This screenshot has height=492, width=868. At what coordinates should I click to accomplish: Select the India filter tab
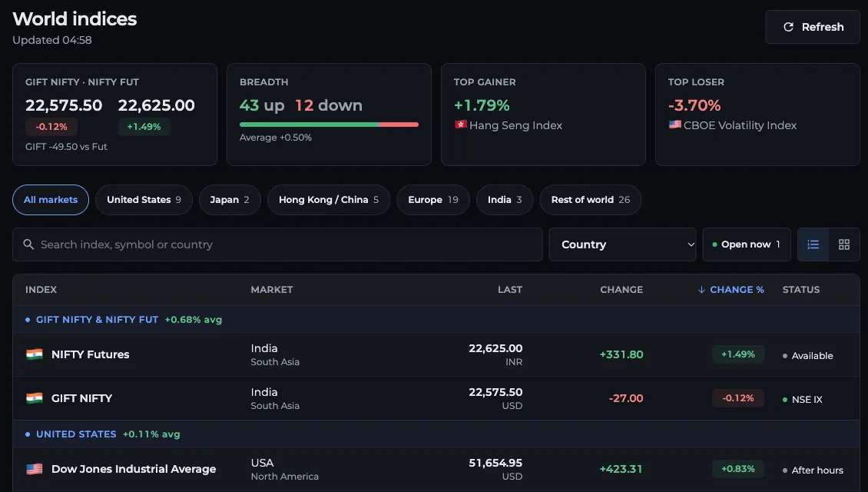[x=505, y=199]
